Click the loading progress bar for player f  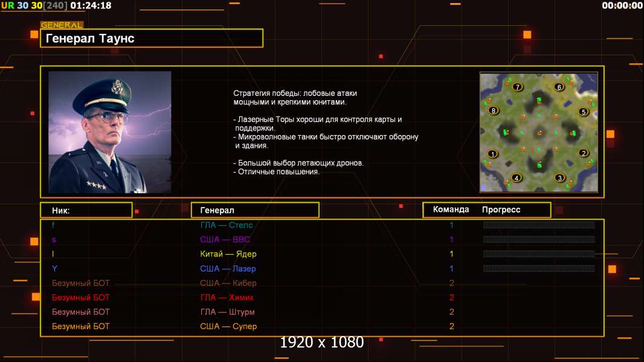539,224
